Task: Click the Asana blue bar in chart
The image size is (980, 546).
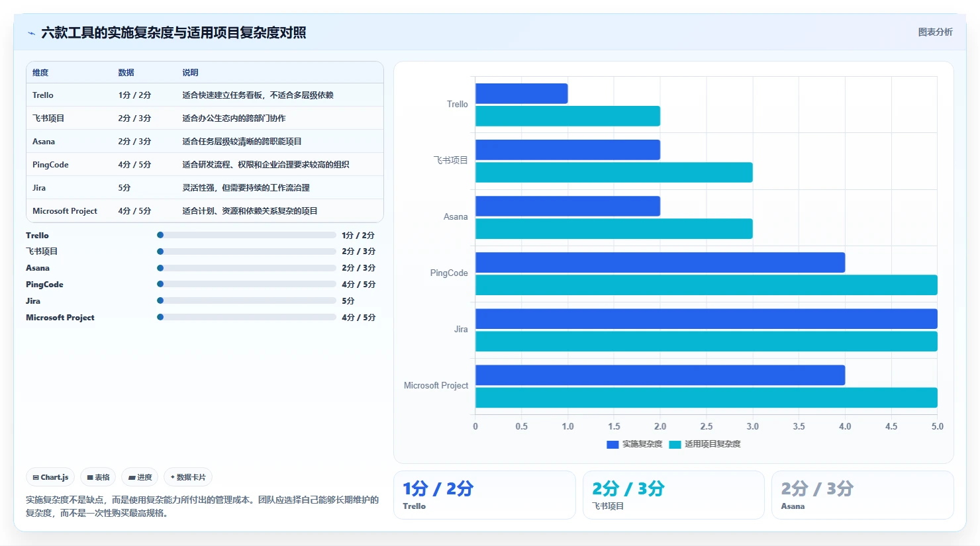Action: point(568,206)
